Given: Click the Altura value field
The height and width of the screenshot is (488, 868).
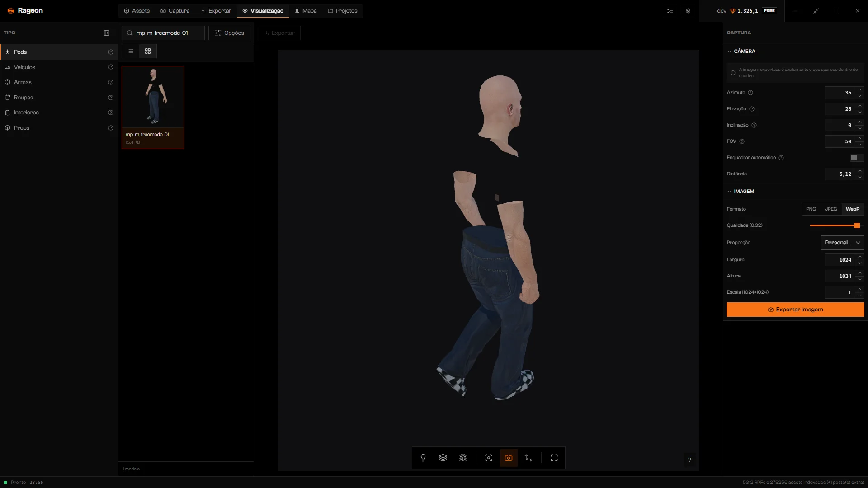Looking at the screenshot, I should pos(840,276).
